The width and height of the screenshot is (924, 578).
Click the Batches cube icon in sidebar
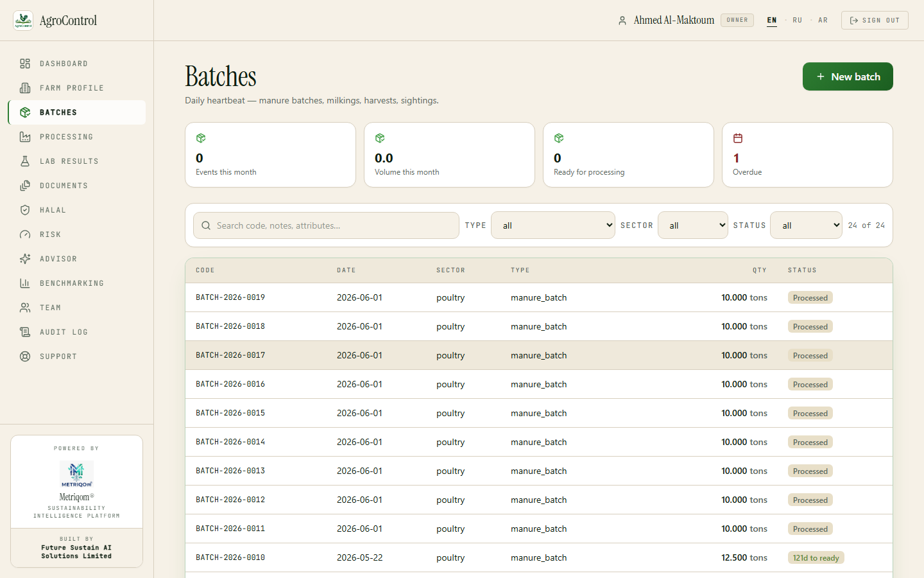coord(25,112)
